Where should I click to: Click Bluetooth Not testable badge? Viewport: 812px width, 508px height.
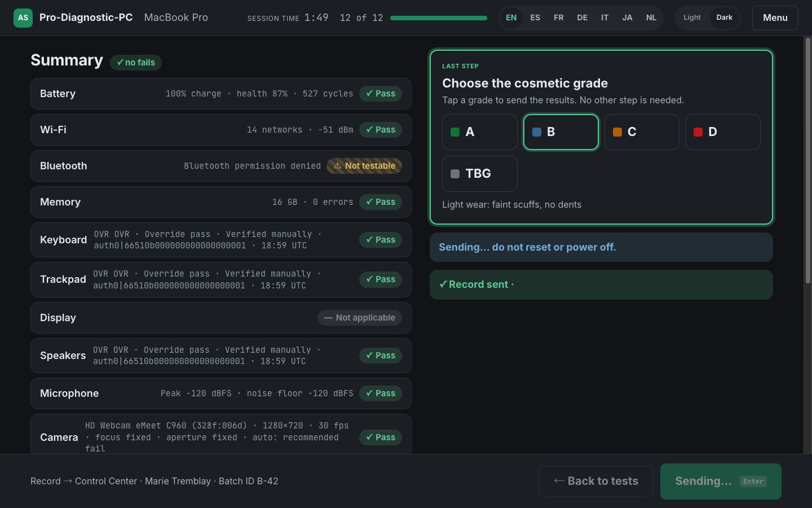click(364, 166)
